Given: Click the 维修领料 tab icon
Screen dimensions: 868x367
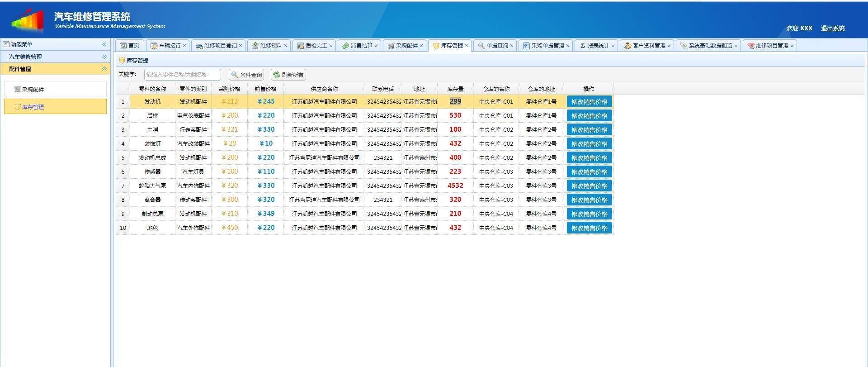Looking at the screenshot, I should [x=255, y=46].
